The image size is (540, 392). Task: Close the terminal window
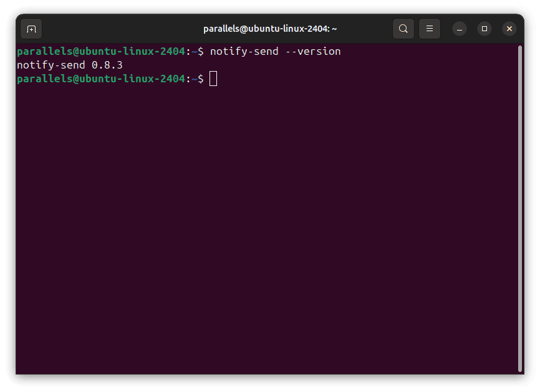pos(509,28)
